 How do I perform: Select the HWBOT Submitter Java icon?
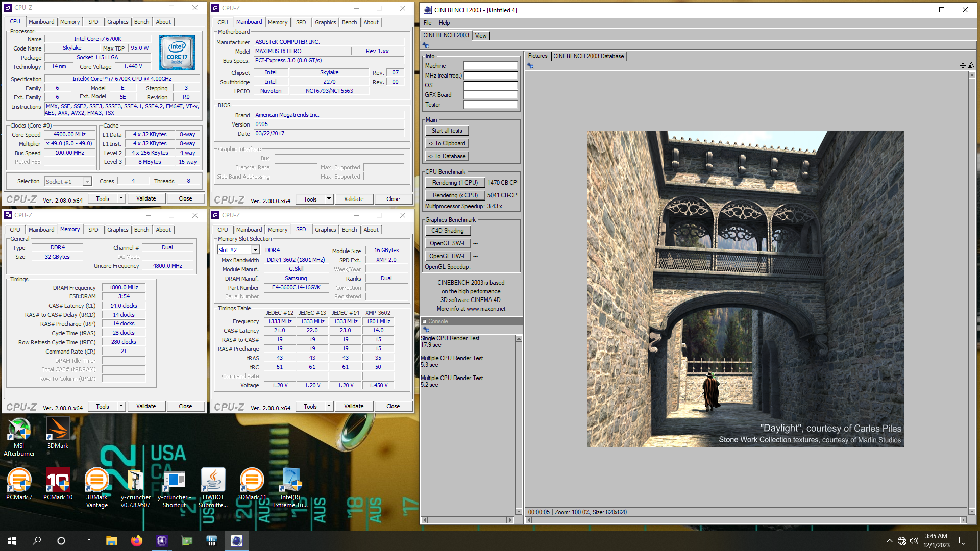(x=213, y=488)
